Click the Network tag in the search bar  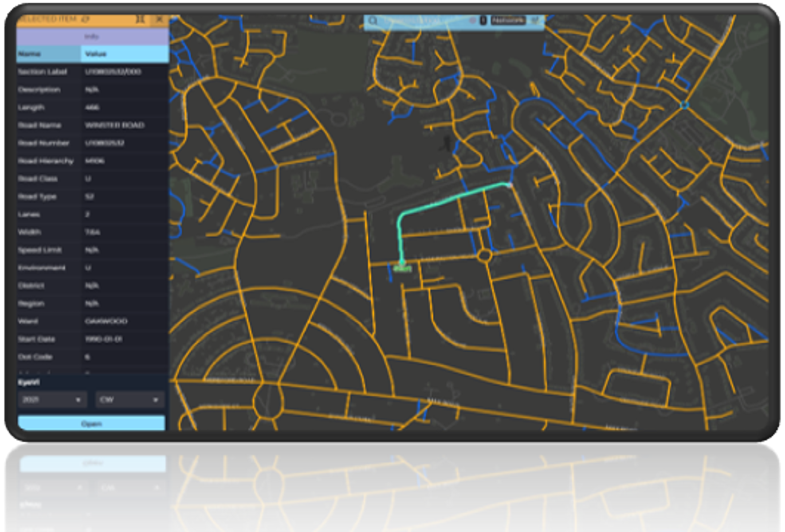(508, 20)
